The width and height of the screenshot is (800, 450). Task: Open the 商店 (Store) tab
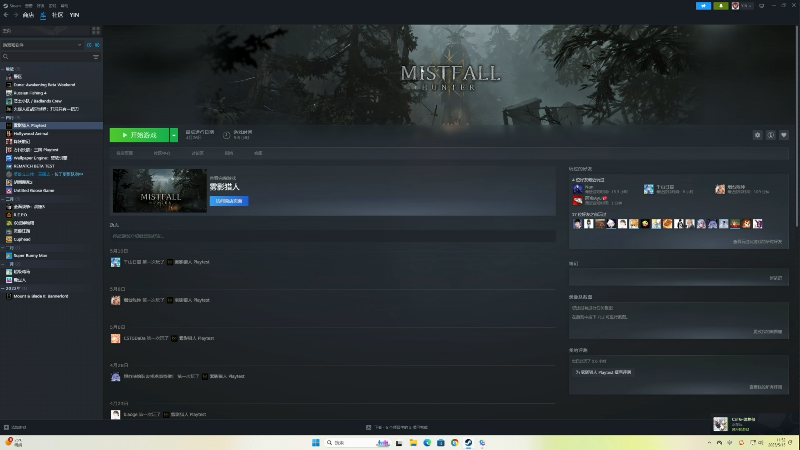click(28, 15)
